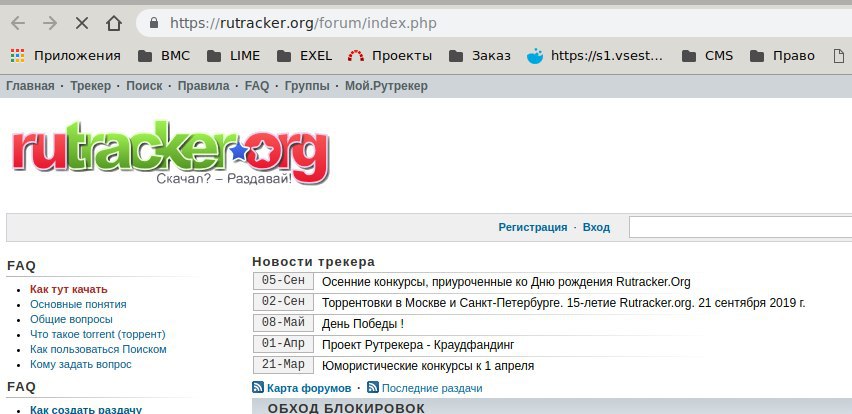Open the Основные понятия link
The width and height of the screenshot is (852, 414).
click(x=78, y=304)
